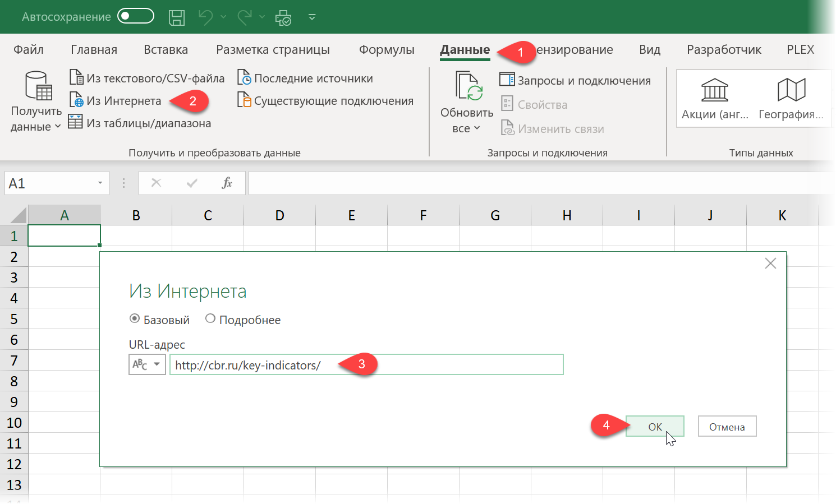Screen dimensions: 836x504
Task: Click the Select All corner triangle
Action: coord(18,215)
